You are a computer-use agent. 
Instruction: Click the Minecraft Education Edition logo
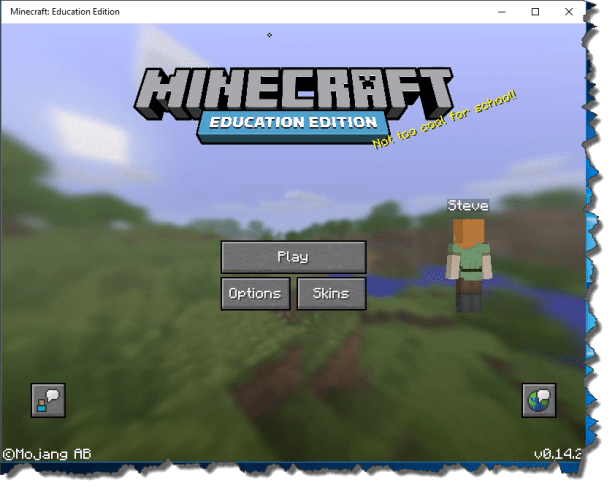click(x=293, y=105)
